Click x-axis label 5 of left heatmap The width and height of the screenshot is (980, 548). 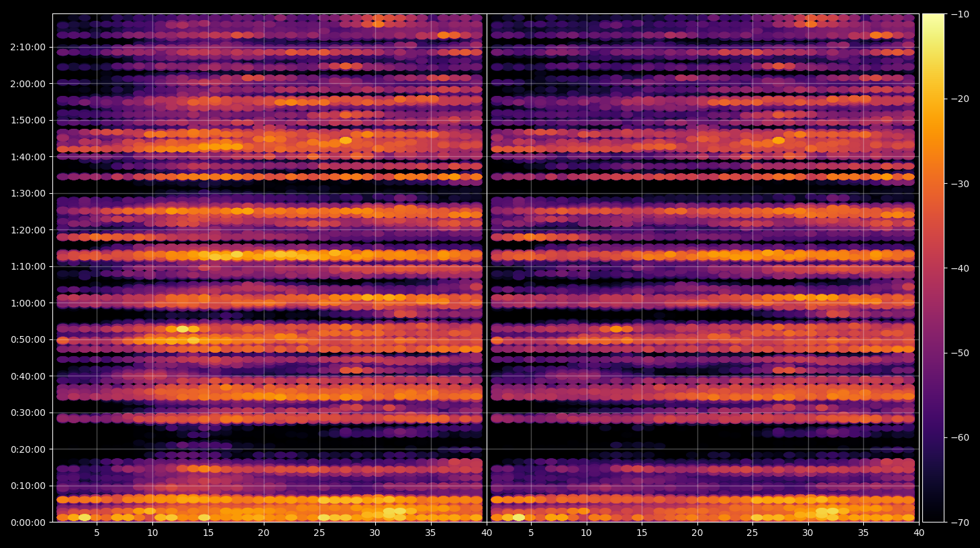[x=97, y=533]
